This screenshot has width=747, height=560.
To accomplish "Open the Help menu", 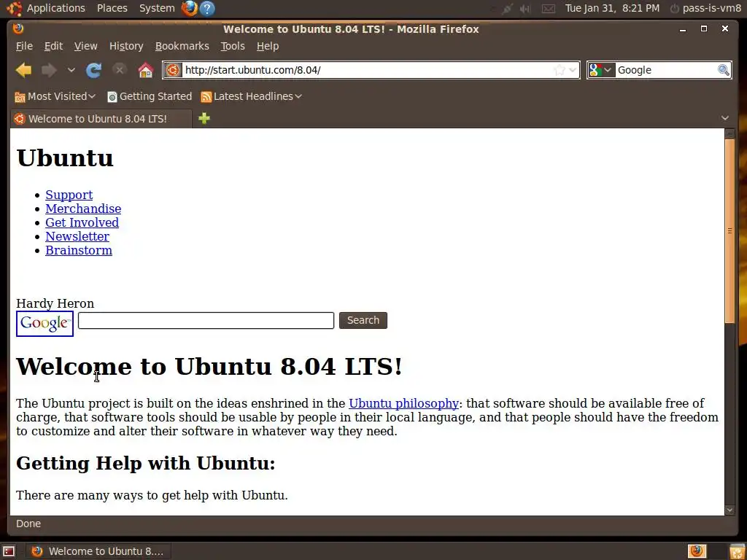I will [268, 46].
